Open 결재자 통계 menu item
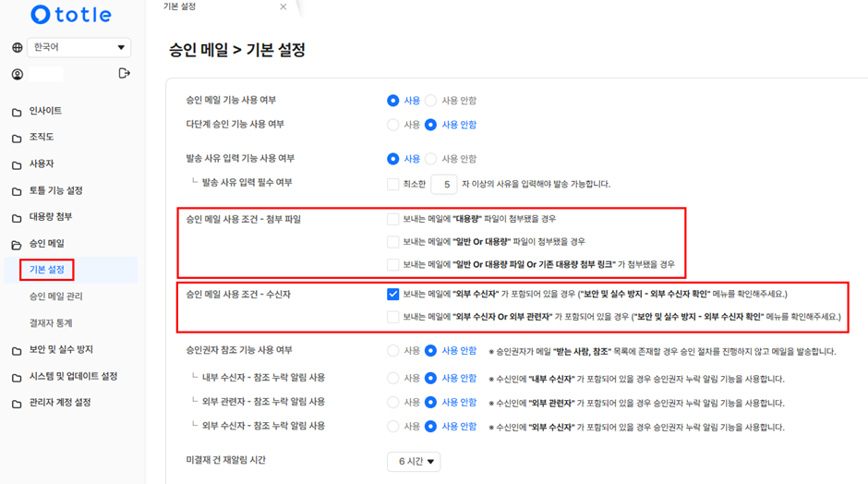This screenshot has height=484, width=868. click(51, 323)
